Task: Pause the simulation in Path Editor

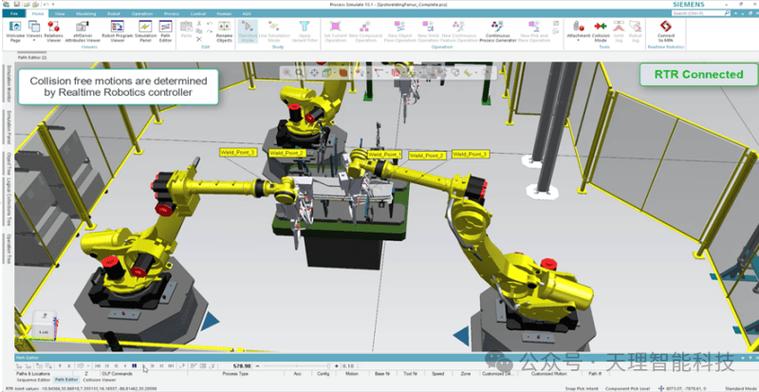Action: [134, 366]
